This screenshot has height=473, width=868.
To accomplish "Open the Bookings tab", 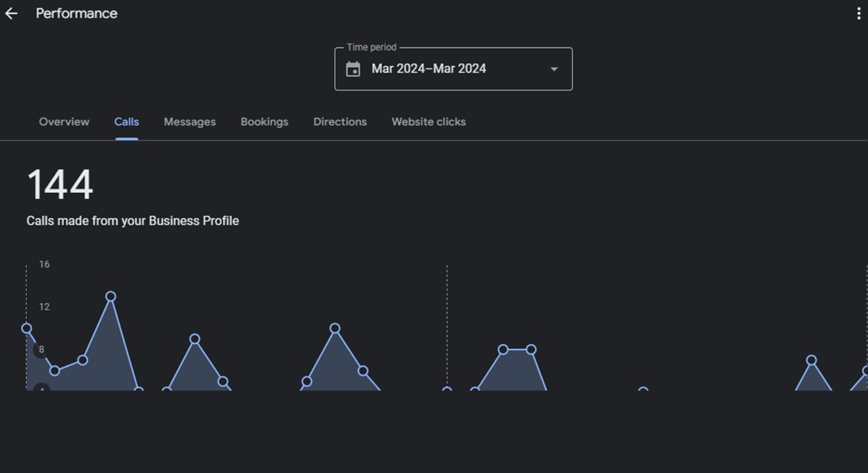I will [264, 122].
